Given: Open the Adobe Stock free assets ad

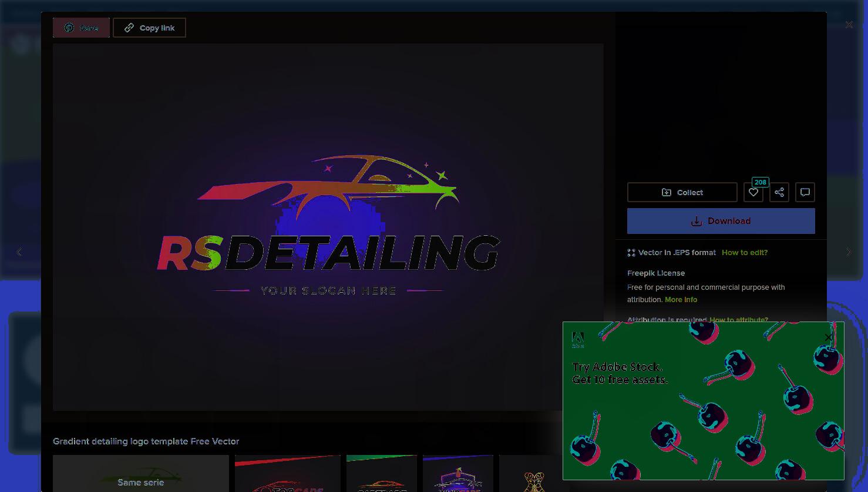Looking at the screenshot, I should [x=703, y=401].
